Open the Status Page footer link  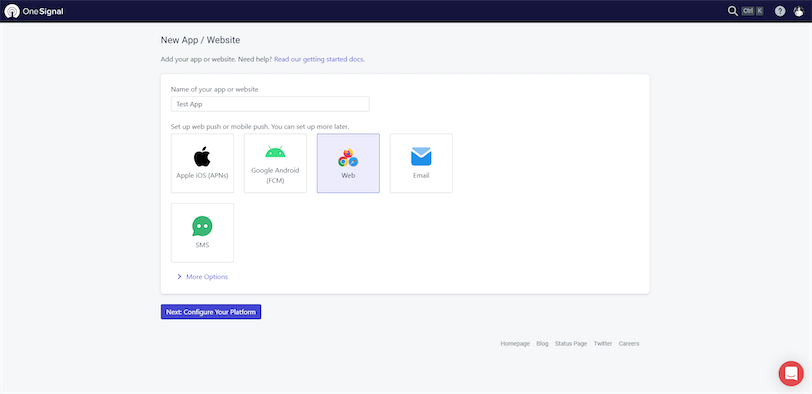[x=571, y=343]
